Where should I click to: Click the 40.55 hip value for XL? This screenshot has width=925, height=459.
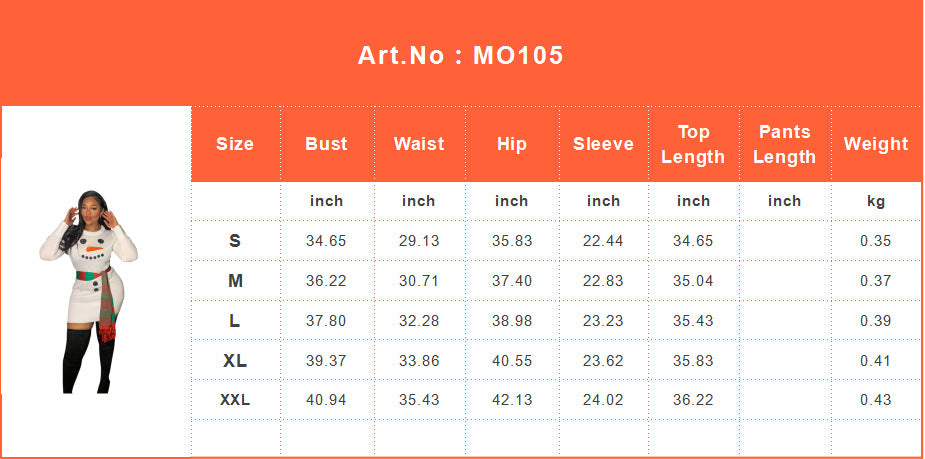[512, 360]
